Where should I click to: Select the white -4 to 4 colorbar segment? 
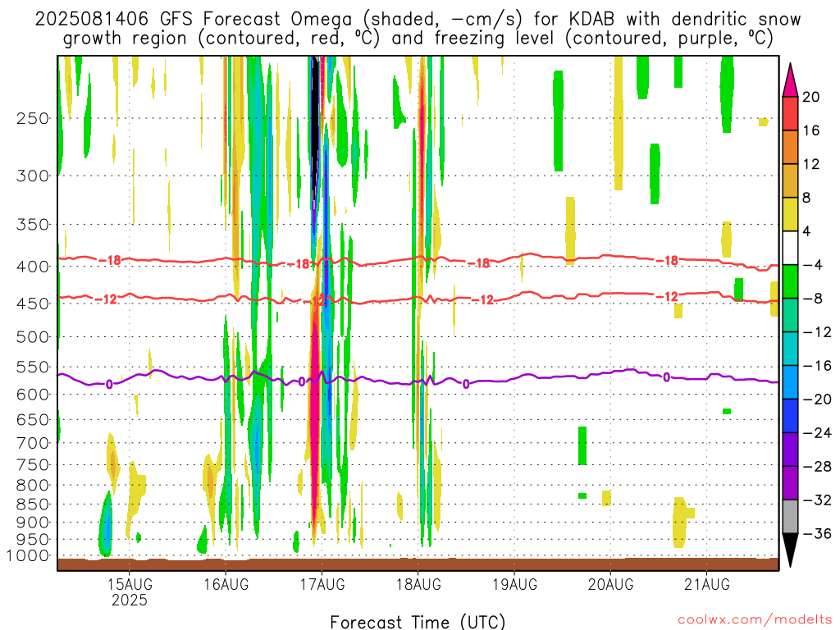coord(790,248)
